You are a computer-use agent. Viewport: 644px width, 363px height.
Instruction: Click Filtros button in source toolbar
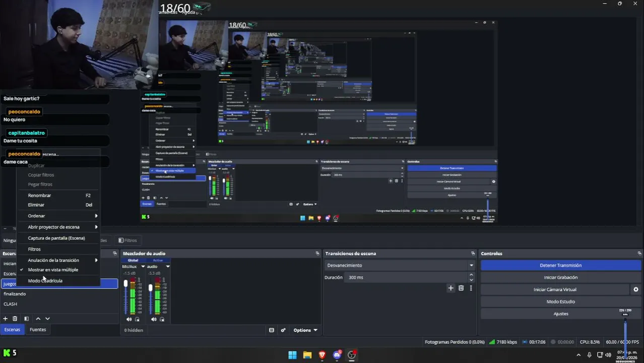(127, 240)
